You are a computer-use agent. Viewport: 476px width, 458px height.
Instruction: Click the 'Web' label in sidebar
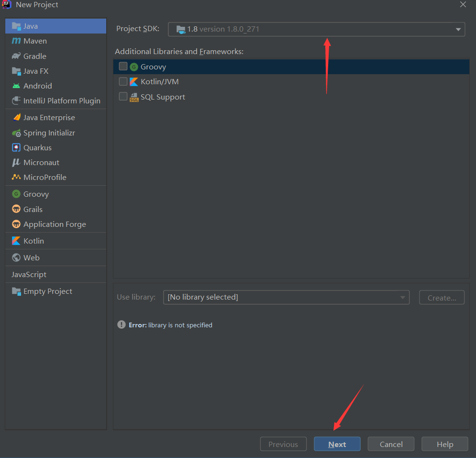tap(32, 257)
